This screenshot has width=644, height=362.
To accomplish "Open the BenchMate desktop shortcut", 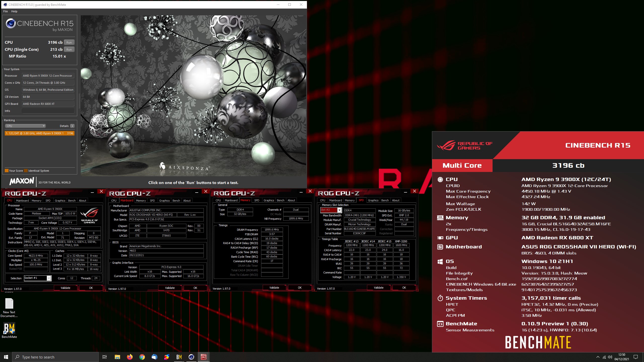I will click(x=9, y=330).
